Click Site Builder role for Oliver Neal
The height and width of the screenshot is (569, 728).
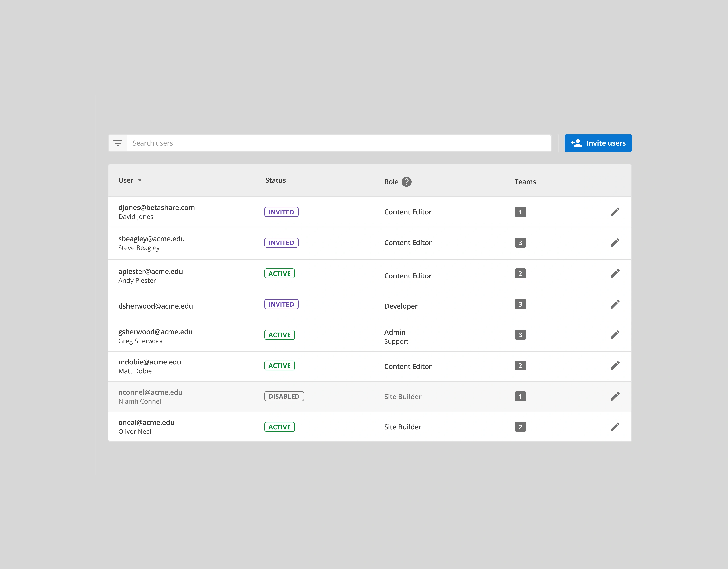403,427
